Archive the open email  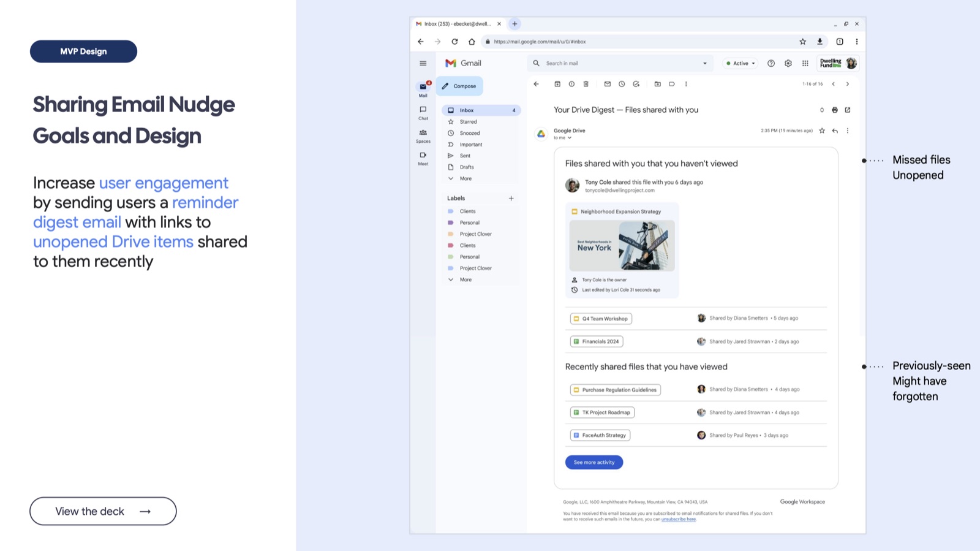pos(557,84)
